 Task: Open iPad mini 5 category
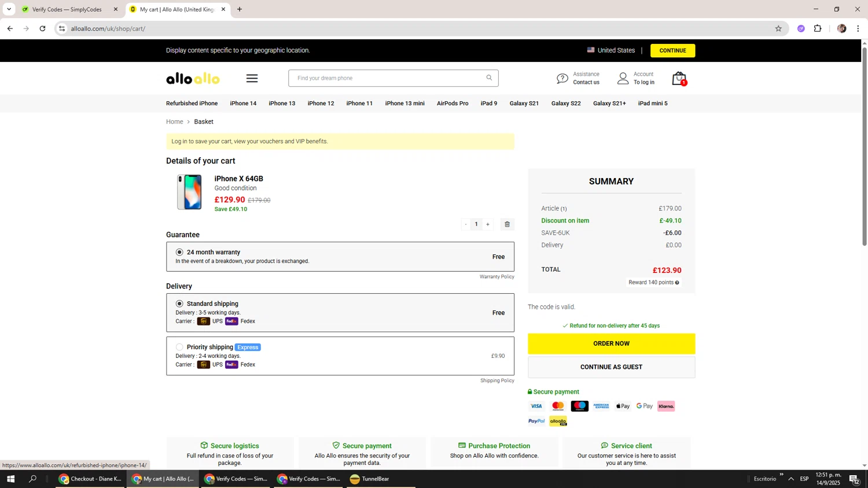pos(653,103)
